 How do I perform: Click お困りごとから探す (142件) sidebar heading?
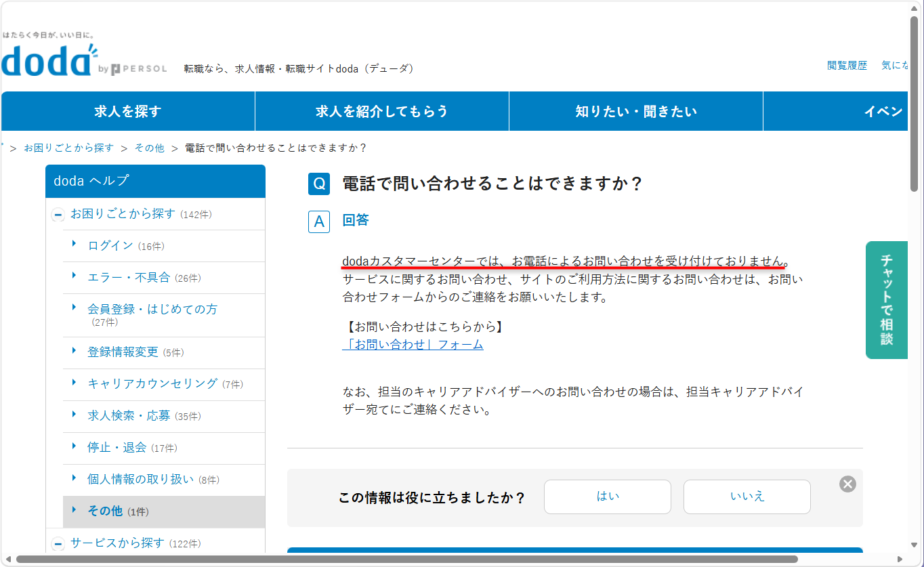coord(141,214)
